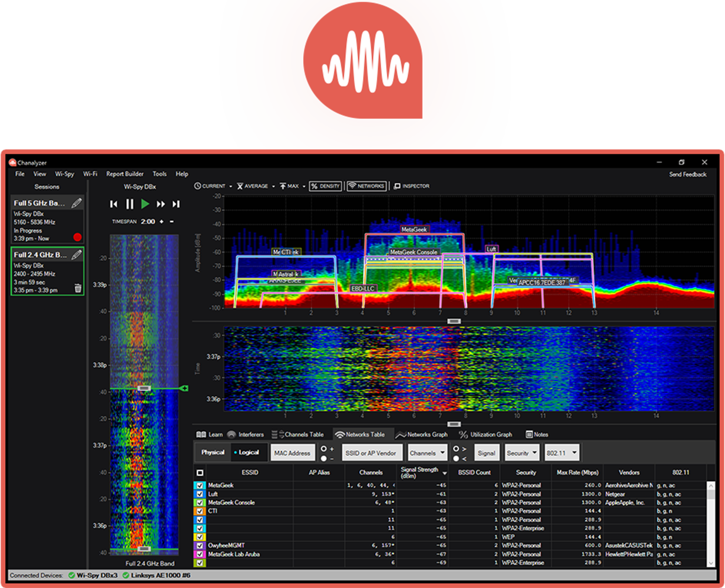
Task: Open the Security filter dropdown
Action: pos(522,453)
